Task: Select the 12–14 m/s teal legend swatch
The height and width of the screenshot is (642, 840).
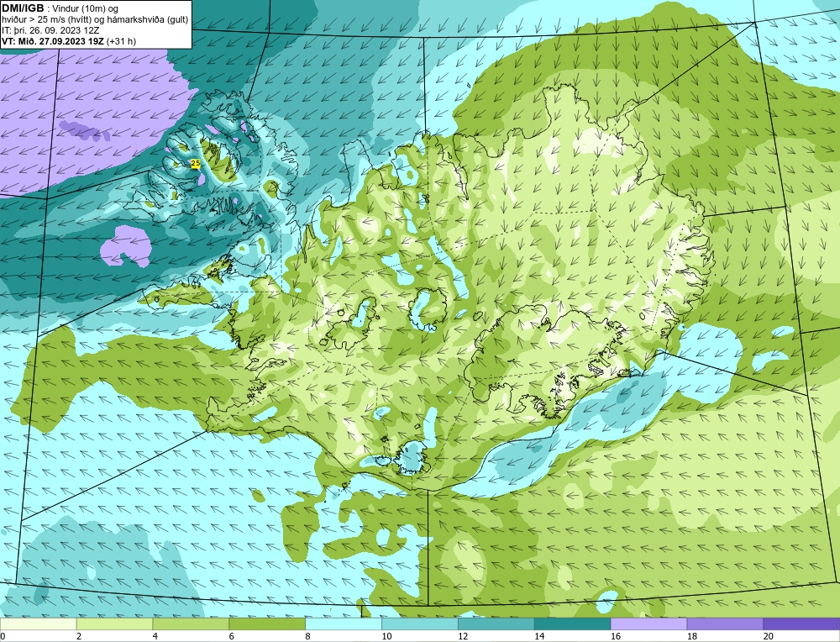Action: click(x=496, y=624)
